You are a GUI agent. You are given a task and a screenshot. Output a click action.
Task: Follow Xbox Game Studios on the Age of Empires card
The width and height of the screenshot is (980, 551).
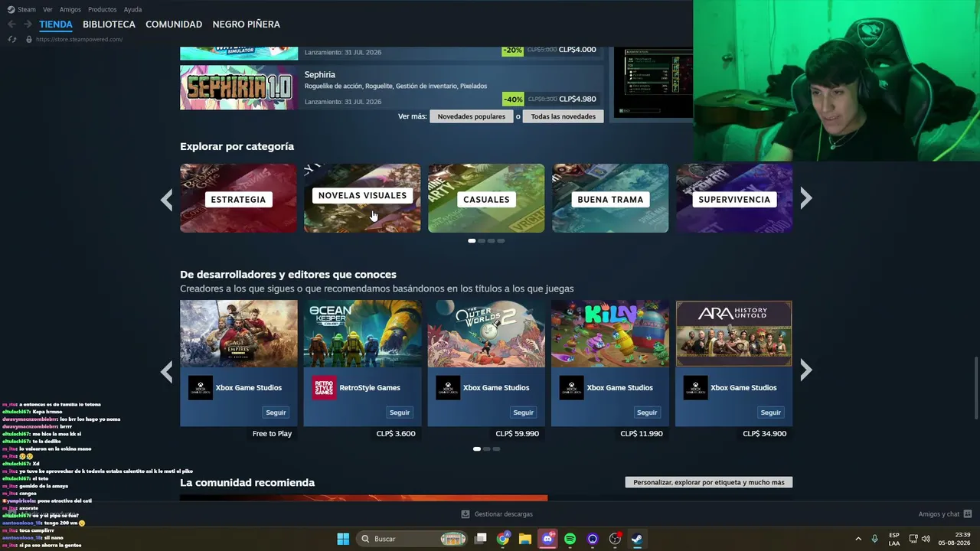tap(276, 412)
